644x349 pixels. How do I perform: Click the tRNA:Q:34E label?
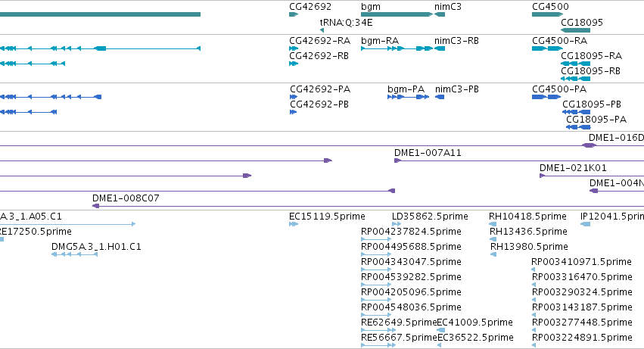(x=347, y=22)
